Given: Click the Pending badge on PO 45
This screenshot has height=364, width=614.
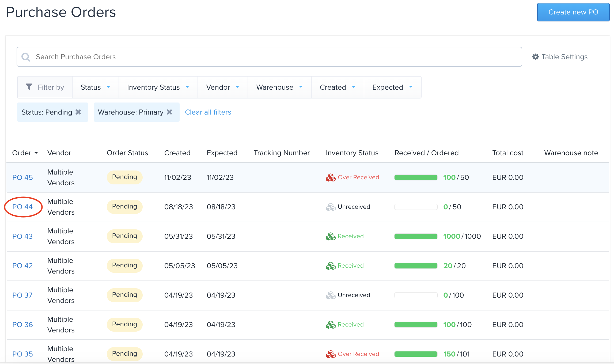Looking at the screenshot, I should click(124, 177).
